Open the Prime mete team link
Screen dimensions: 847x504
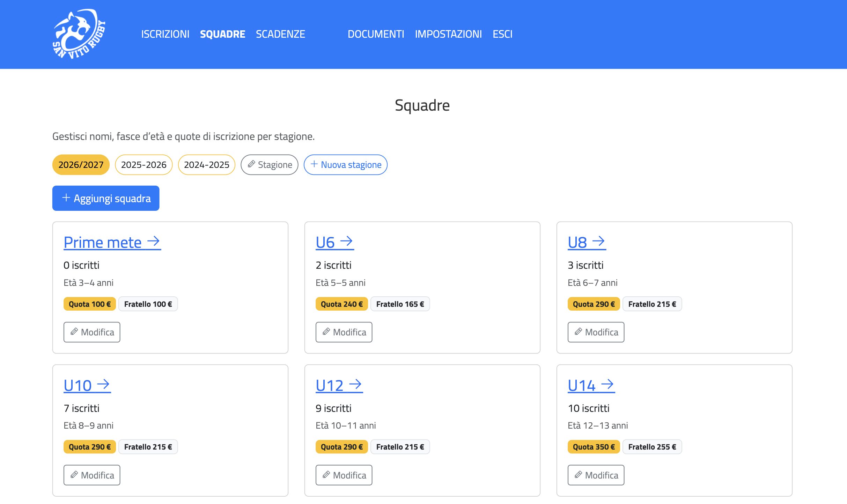[112, 242]
